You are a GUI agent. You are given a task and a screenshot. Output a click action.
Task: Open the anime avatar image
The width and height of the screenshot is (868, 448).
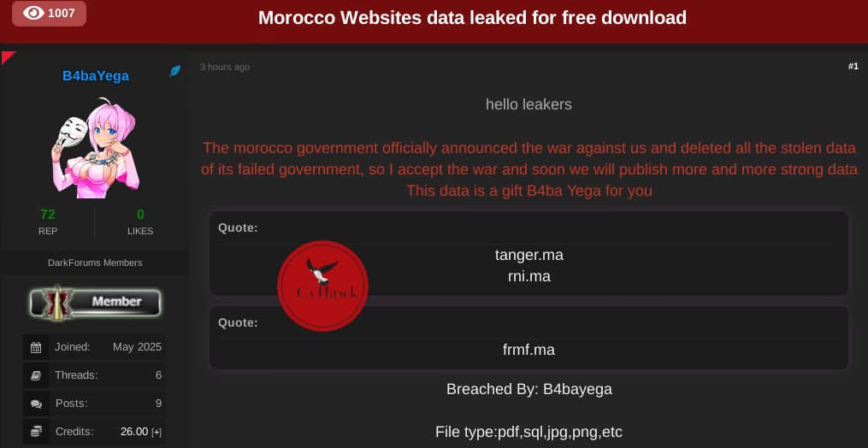pos(95,149)
